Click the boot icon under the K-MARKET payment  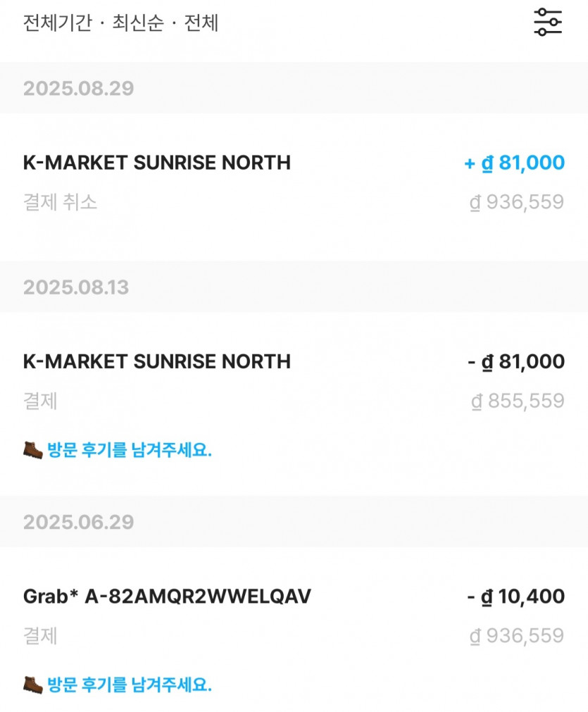pyautogui.click(x=32, y=449)
